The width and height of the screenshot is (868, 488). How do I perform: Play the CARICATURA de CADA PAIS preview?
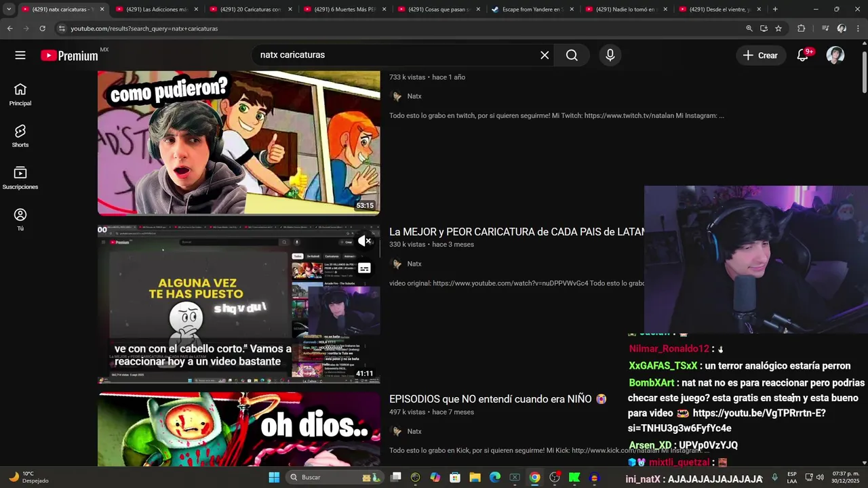pyautogui.click(x=239, y=304)
